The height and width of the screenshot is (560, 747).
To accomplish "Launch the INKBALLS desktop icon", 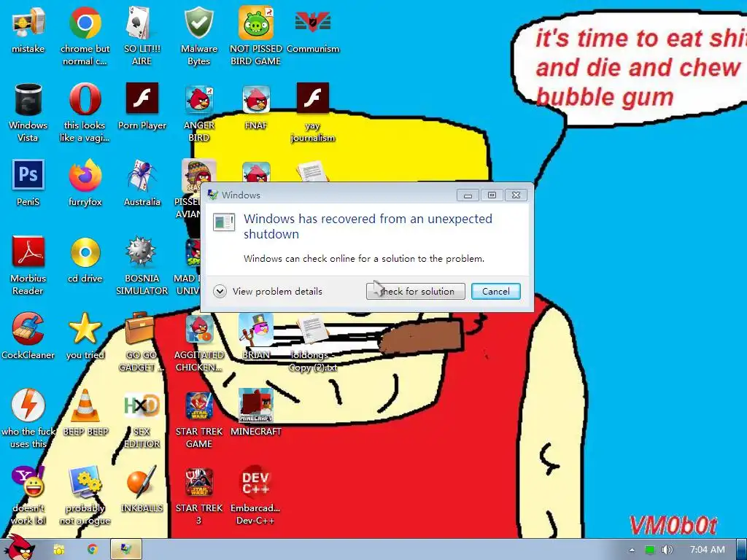I will click(142, 482).
